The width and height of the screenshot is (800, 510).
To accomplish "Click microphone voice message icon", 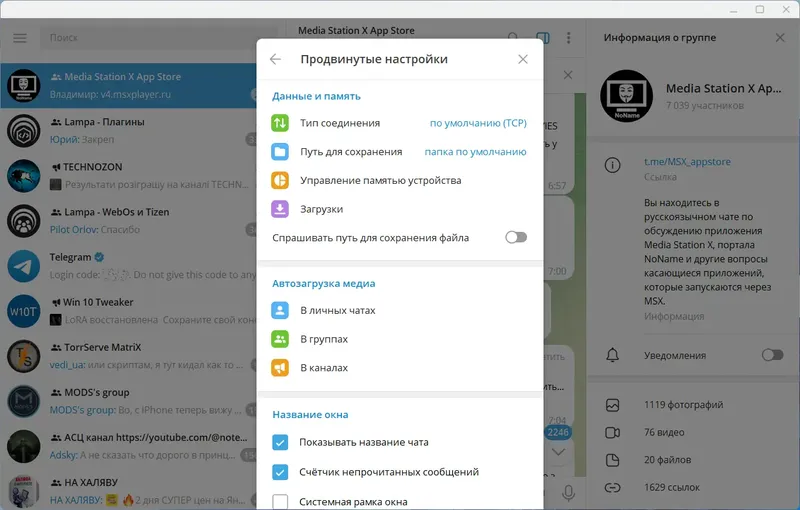I will [x=568, y=493].
